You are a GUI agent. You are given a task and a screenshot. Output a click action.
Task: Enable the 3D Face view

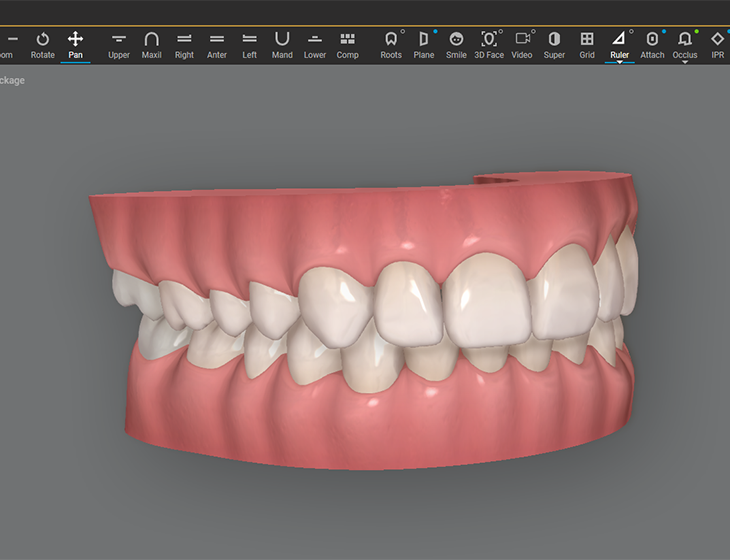coord(489,44)
